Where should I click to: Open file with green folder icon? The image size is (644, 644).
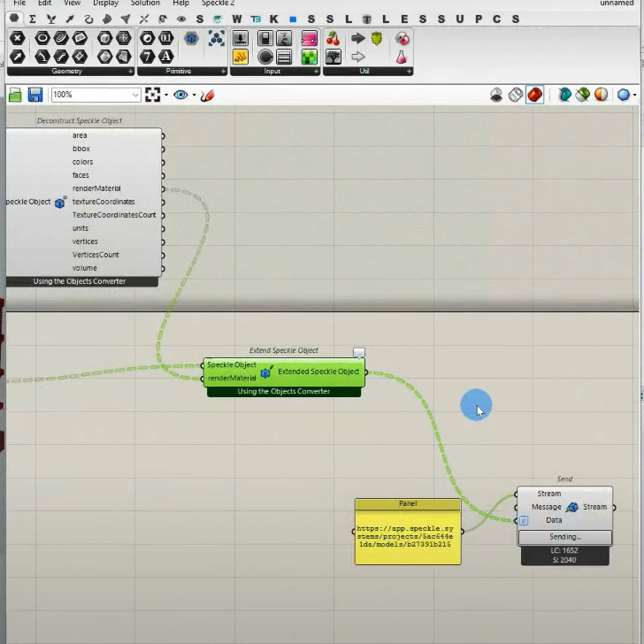pyautogui.click(x=15, y=95)
